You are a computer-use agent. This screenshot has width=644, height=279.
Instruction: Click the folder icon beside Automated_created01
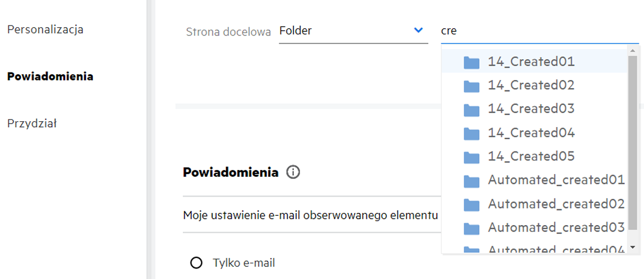click(472, 181)
